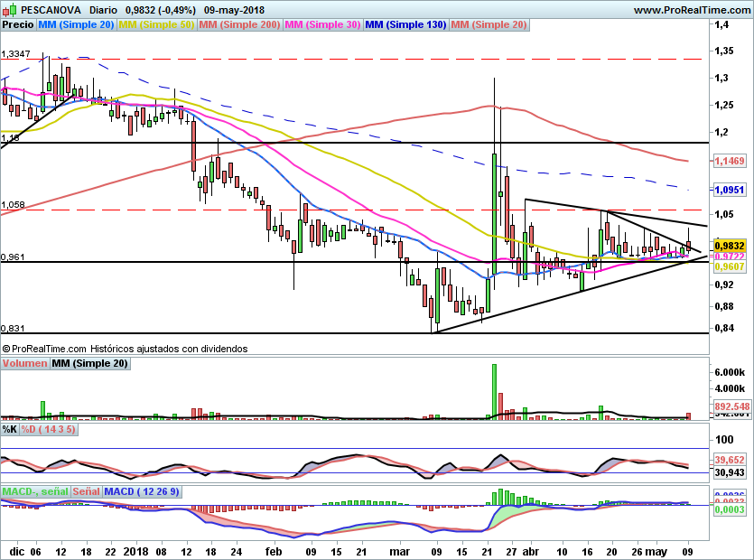Click the 1,3347 resistance level label
754x560 pixels.
coord(15,54)
